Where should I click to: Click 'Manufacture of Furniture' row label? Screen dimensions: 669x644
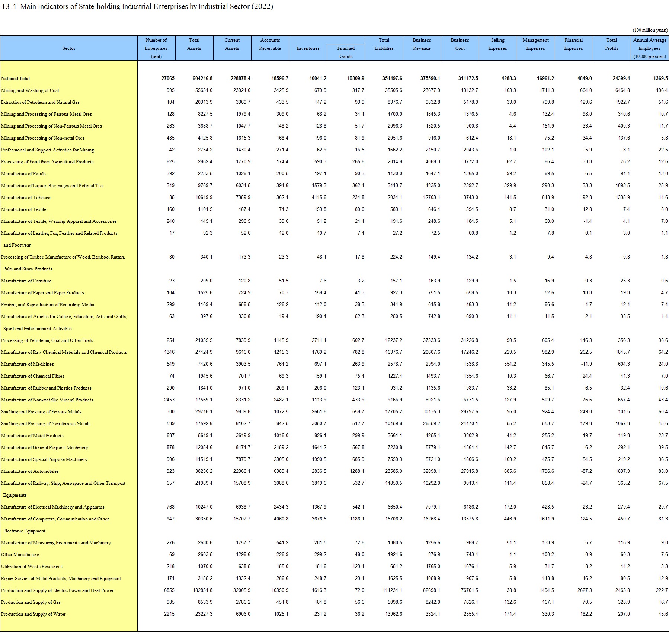[26, 281]
